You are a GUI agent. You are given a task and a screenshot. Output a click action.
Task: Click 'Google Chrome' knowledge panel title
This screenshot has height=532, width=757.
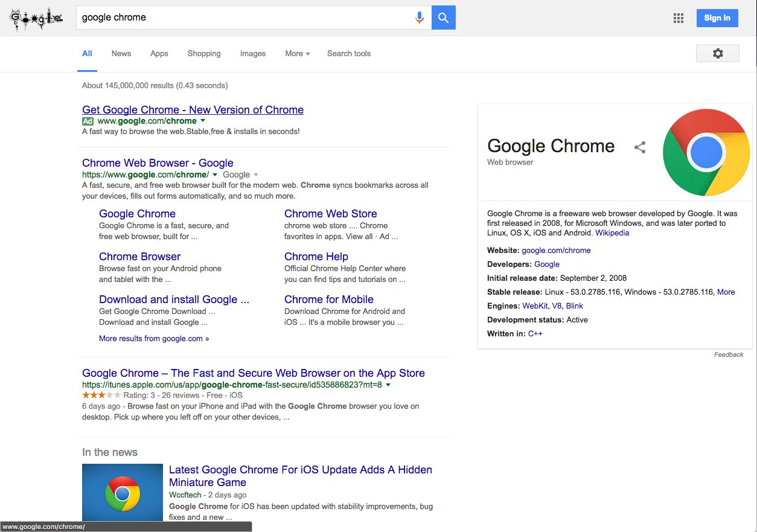[551, 146]
